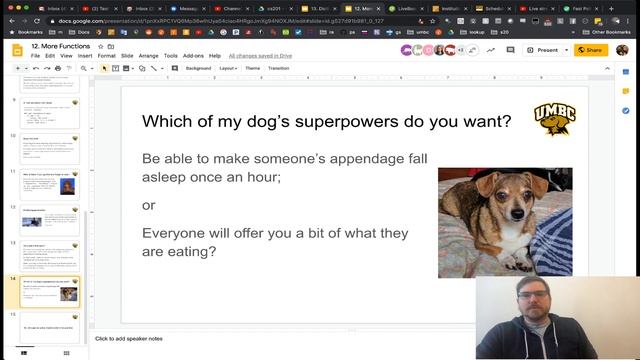Click the undo arrow

click(x=36, y=68)
